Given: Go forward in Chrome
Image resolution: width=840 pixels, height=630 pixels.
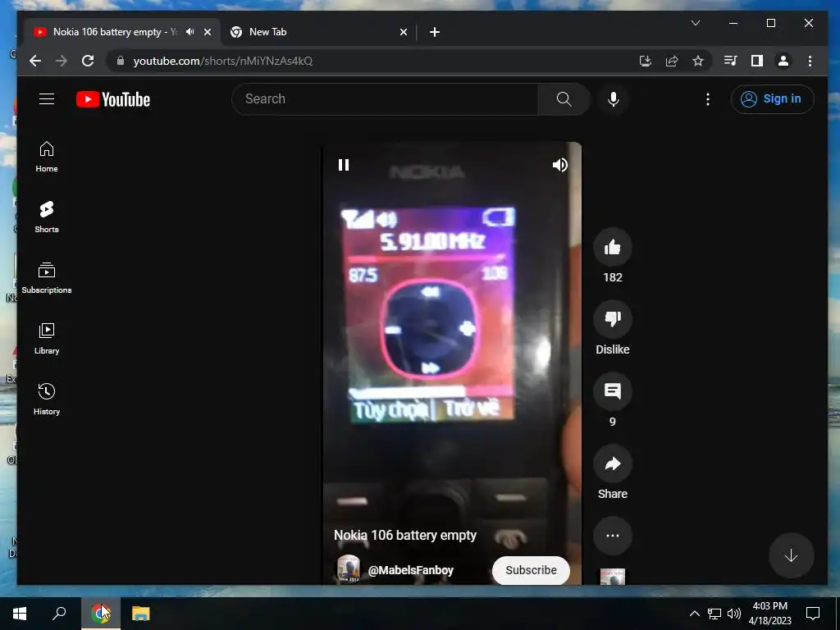Looking at the screenshot, I should 62,61.
